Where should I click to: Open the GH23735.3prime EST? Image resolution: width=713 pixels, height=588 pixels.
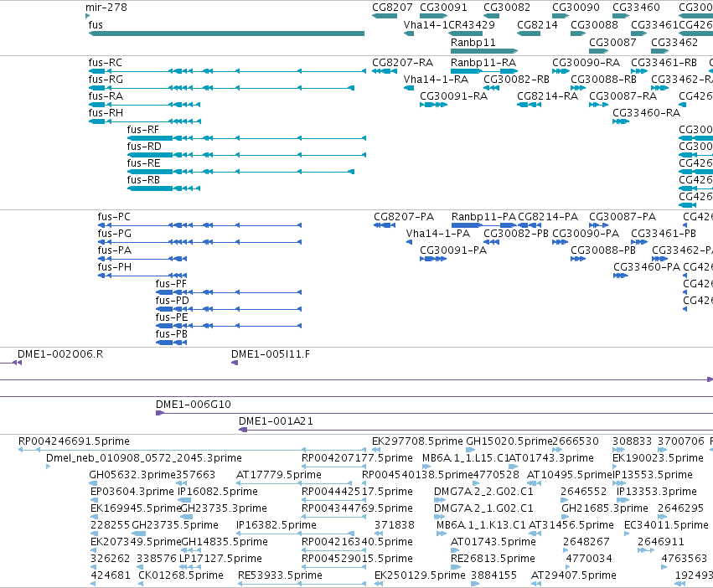tap(187, 517)
